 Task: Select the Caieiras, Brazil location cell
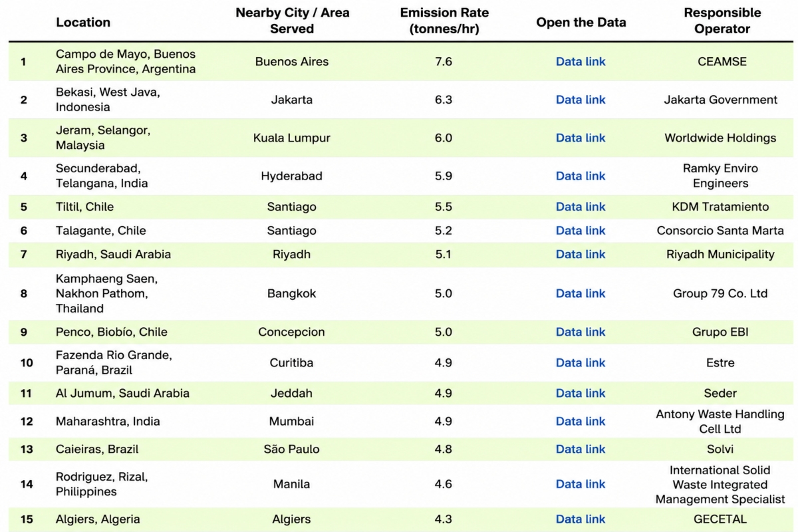(97, 449)
